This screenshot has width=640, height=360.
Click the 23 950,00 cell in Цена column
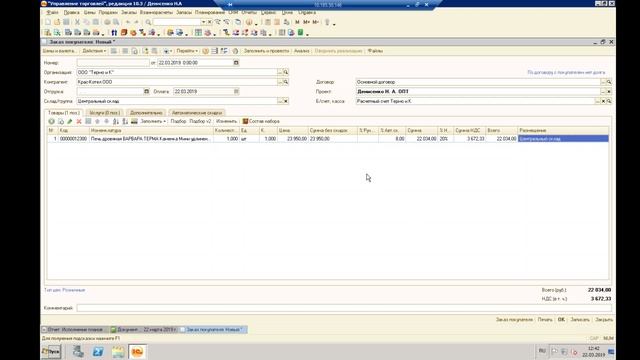pos(292,139)
